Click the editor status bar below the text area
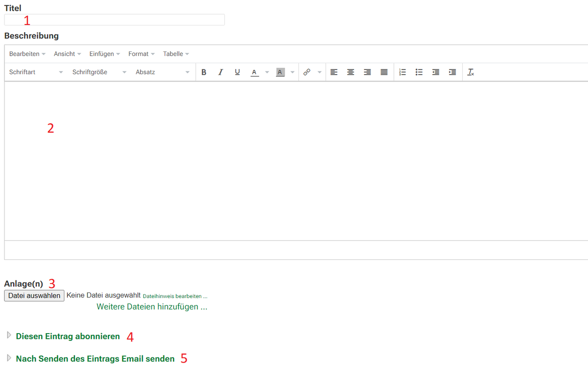The height and width of the screenshot is (376, 588). [x=296, y=250]
